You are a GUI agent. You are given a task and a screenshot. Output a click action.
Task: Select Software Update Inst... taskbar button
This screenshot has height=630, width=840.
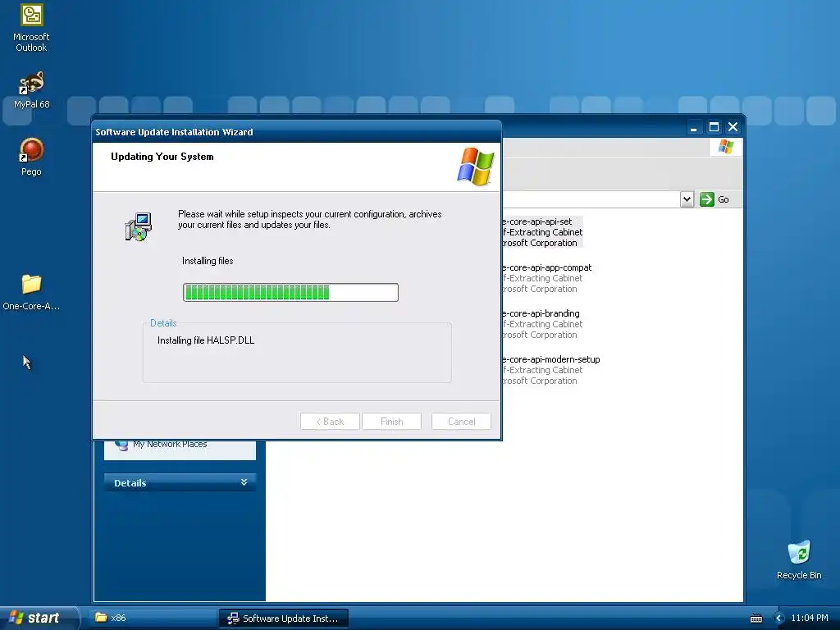(284, 619)
